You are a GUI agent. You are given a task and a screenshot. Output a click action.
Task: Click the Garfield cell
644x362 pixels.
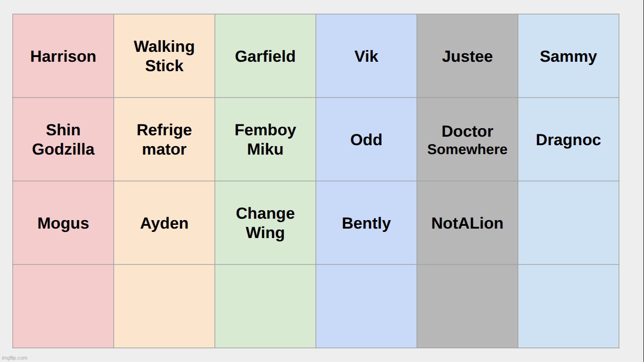coord(265,56)
